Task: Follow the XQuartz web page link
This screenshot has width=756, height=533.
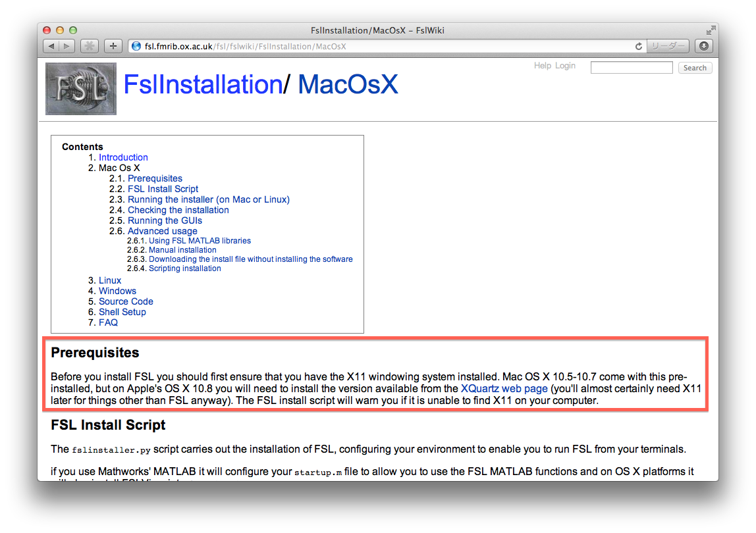Action: [x=504, y=389]
